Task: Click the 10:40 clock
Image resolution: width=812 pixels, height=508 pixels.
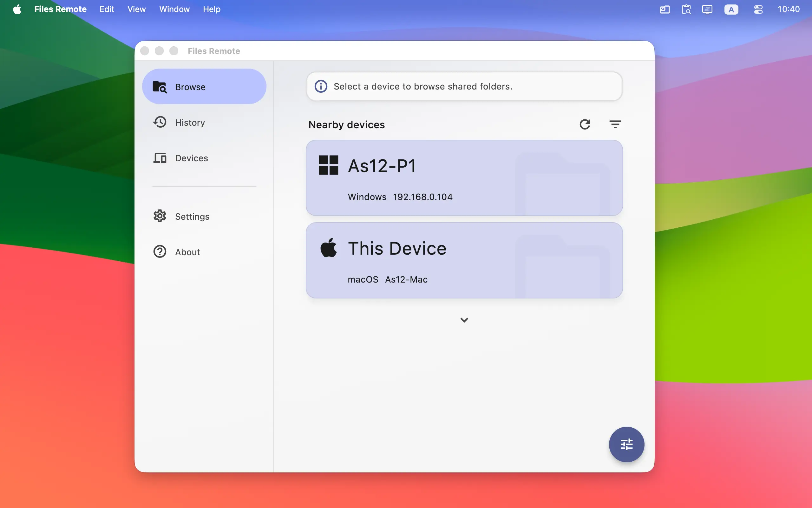Action: [x=789, y=9]
